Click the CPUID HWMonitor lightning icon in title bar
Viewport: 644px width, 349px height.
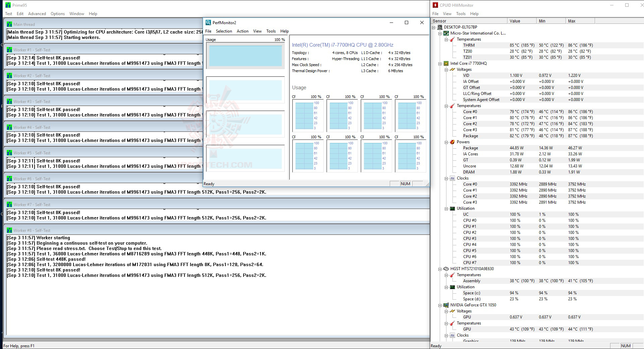pos(435,5)
